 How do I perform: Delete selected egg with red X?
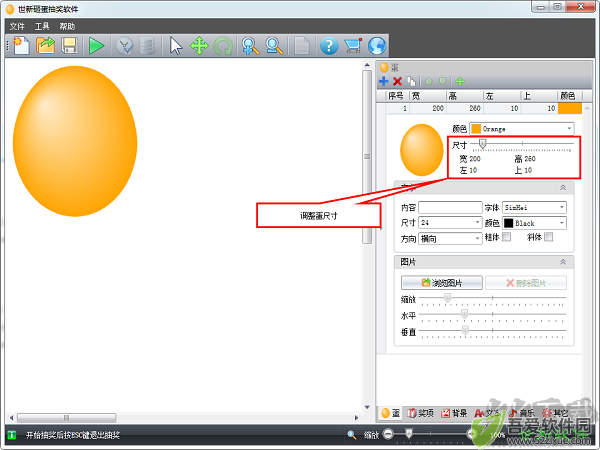[398, 81]
